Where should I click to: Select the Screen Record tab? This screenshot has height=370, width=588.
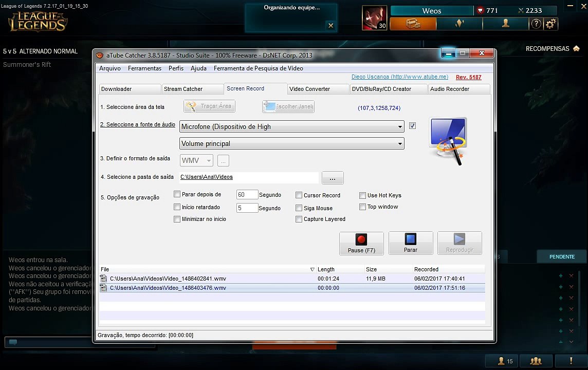[x=255, y=88]
